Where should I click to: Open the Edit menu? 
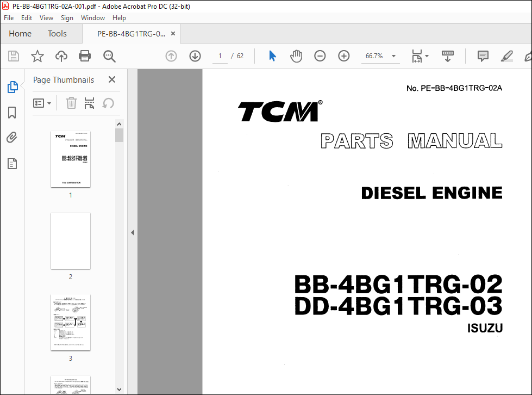27,18
